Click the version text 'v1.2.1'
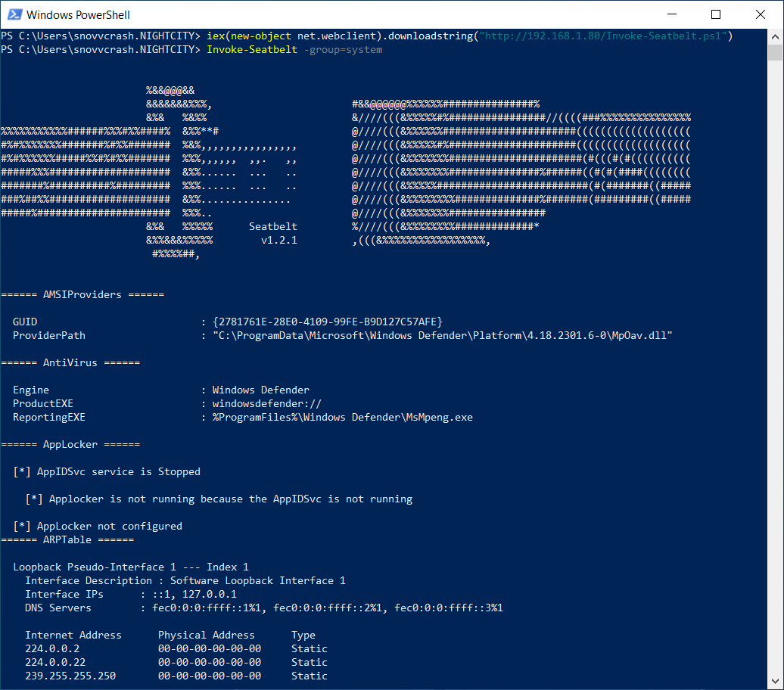The height and width of the screenshot is (690, 784). [x=279, y=241]
